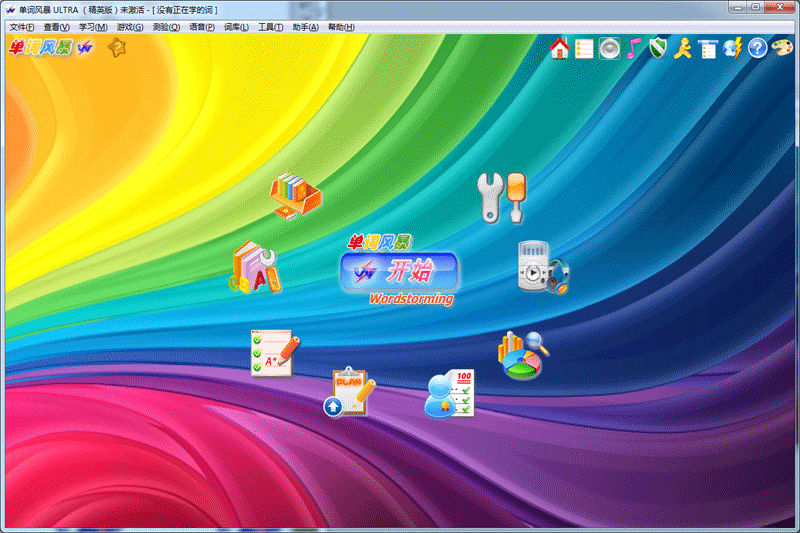Open the charts with magnifier statistics icon

pyautogui.click(x=523, y=355)
